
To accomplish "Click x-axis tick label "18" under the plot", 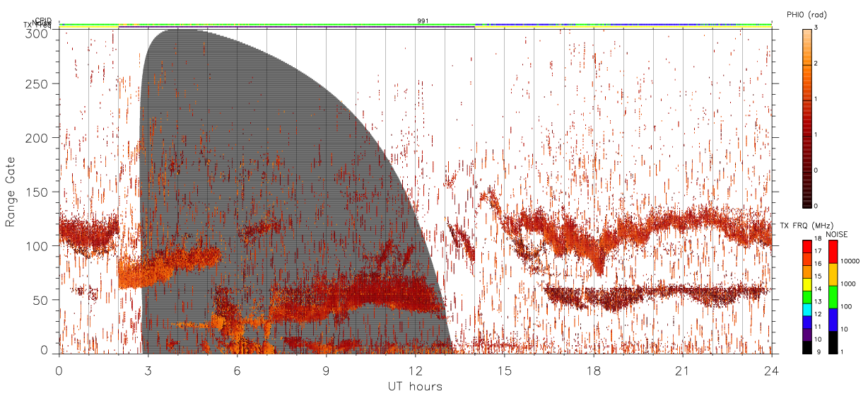I will (x=594, y=370).
